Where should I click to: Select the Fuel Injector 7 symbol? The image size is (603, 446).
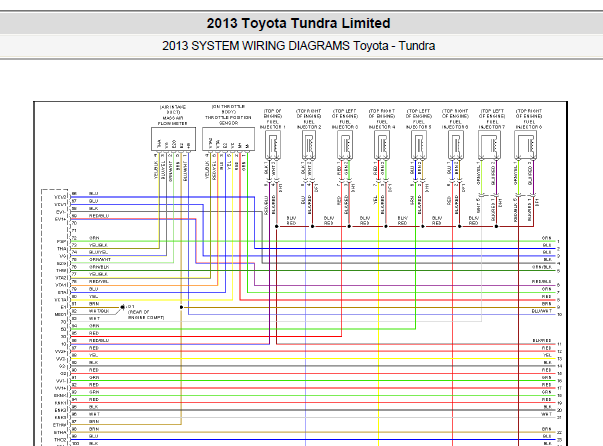(489, 145)
